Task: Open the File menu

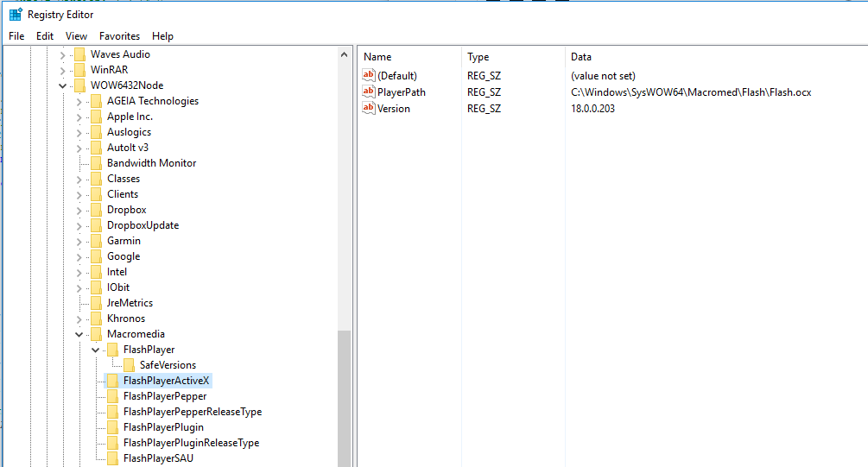Action: [x=16, y=36]
